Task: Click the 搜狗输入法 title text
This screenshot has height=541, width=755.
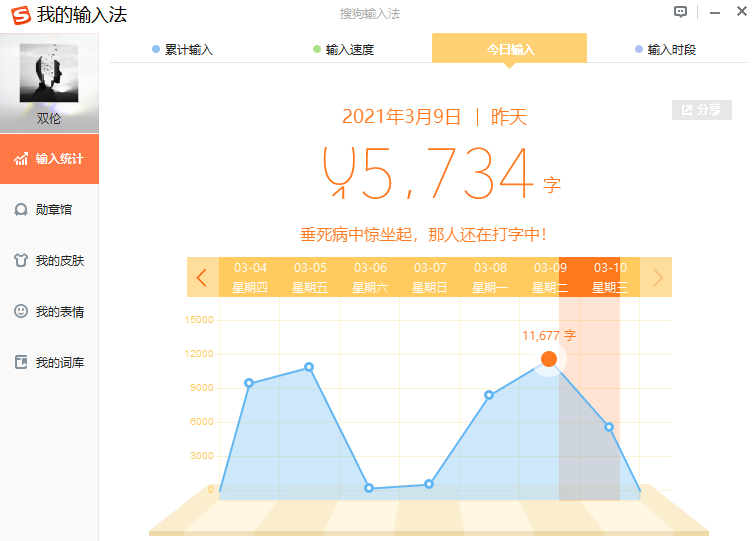Action: click(370, 14)
